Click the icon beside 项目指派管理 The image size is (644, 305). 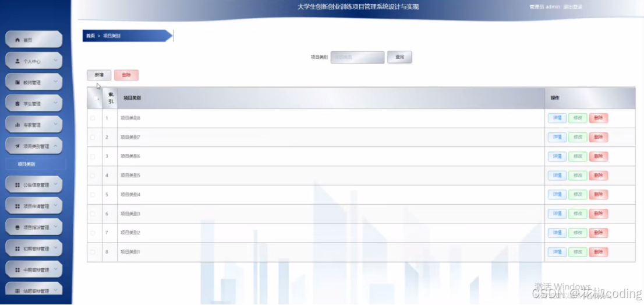pos(17,227)
